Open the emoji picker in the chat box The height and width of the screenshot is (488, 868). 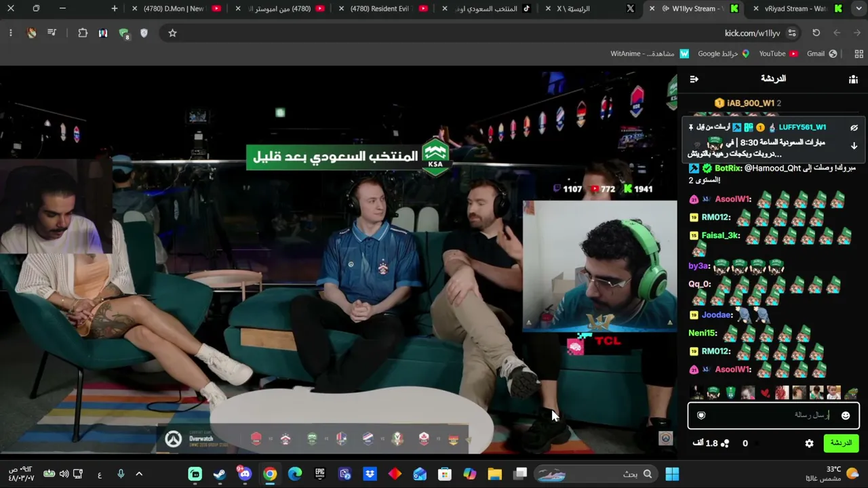(845, 415)
